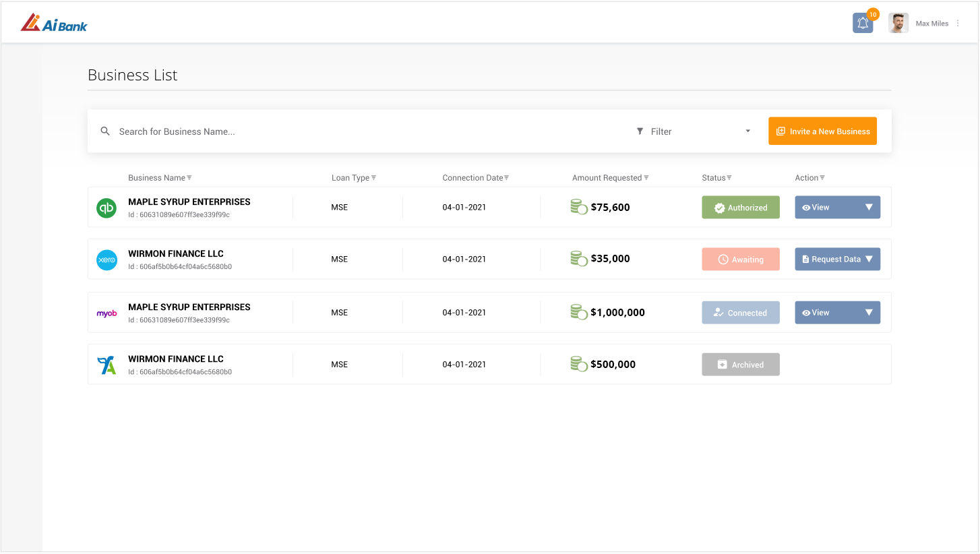Screen dimensions: 980x554
Task: Sort by Business Name column
Action: pos(160,178)
